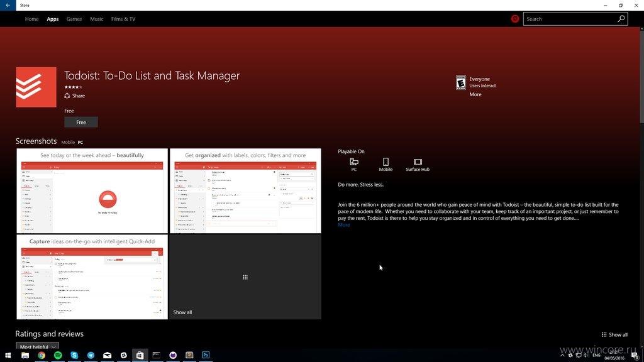
Task: Open File Explorer from the taskbar
Action: [25, 355]
